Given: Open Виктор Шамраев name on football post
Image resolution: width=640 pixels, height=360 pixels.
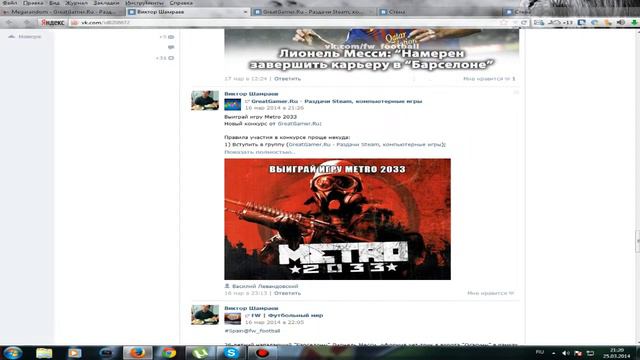Looking at the screenshot, I should [x=251, y=309].
